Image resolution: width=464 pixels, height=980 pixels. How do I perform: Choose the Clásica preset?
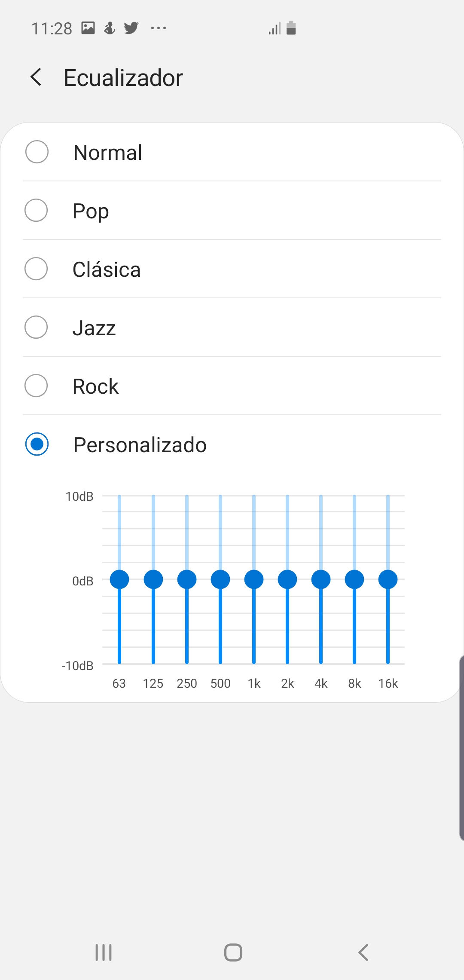click(232, 269)
